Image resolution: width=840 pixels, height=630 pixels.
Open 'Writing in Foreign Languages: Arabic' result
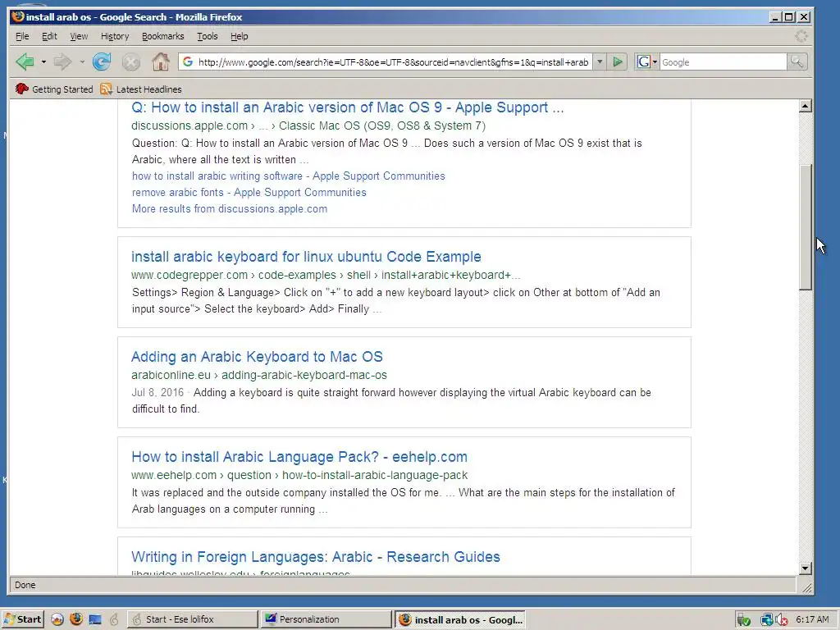(316, 557)
